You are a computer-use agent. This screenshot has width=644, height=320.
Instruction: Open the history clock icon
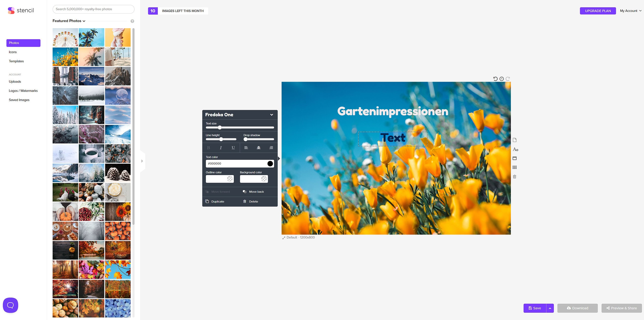pyautogui.click(x=502, y=79)
